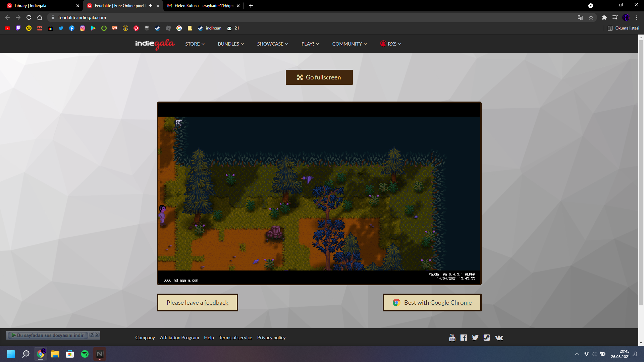This screenshot has width=644, height=362.
Task: Expand the BUNDLES dropdown menu
Action: [x=231, y=44]
